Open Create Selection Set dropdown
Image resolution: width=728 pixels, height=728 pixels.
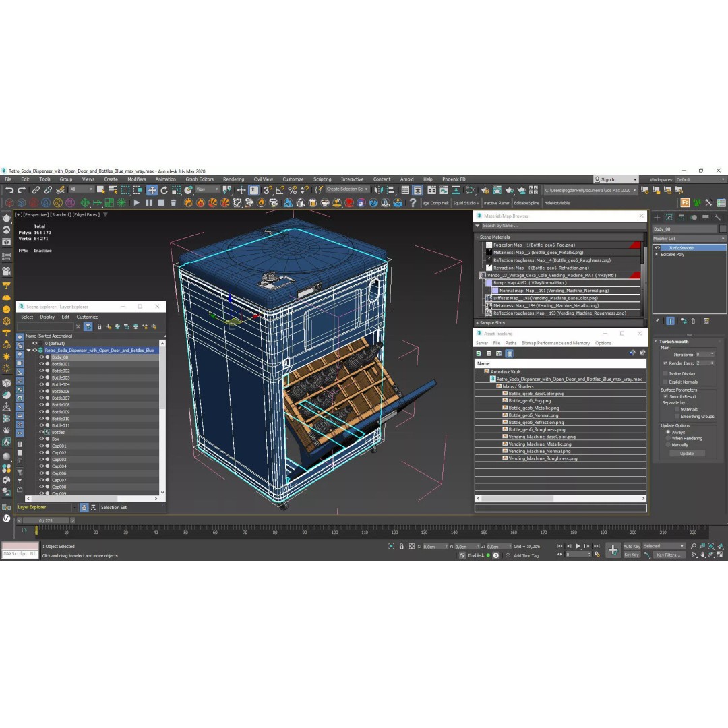347,189
